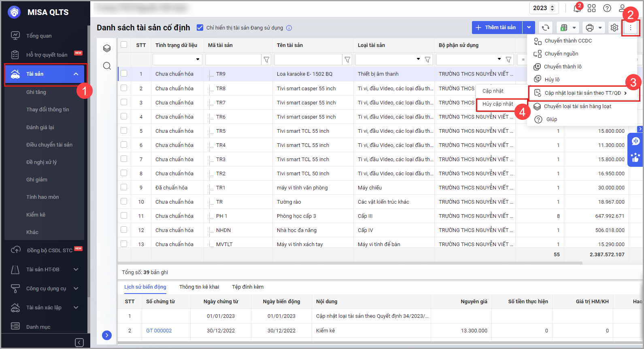Viewport: 644px width, 349px height.
Task: Change the year 2023 stepper
Action: coord(552,8)
